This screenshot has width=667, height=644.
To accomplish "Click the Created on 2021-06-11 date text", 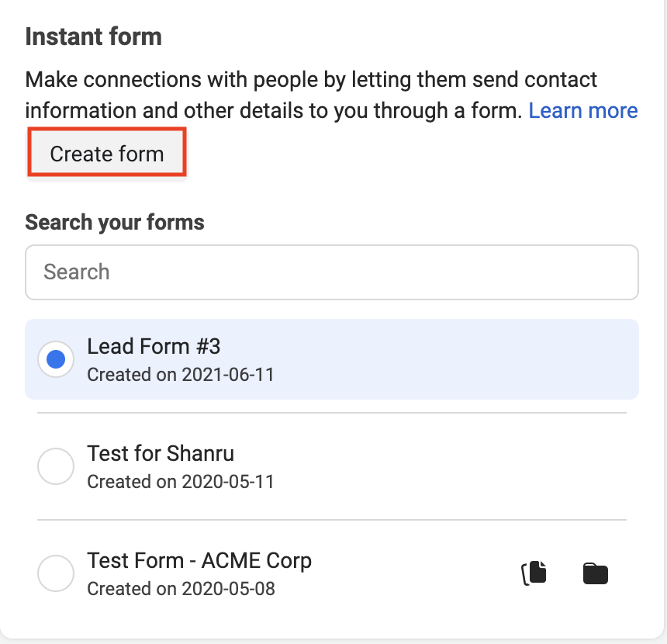I will tap(181, 375).
